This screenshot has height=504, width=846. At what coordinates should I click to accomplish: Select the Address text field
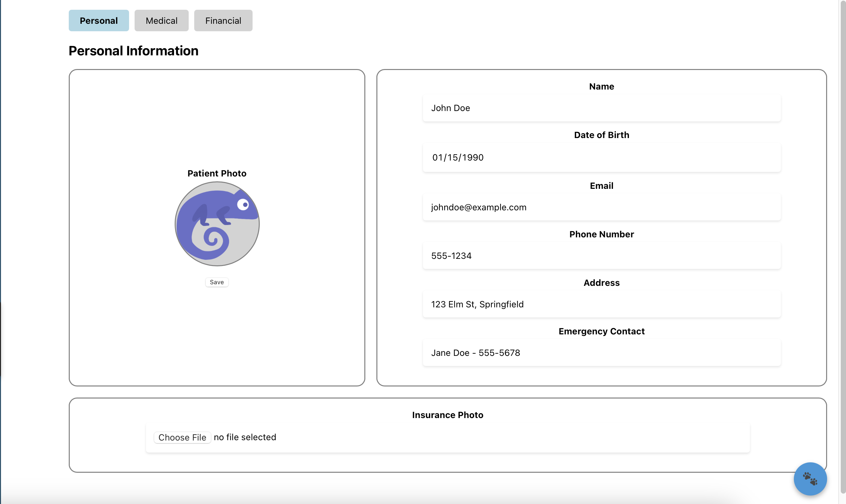point(601,304)
